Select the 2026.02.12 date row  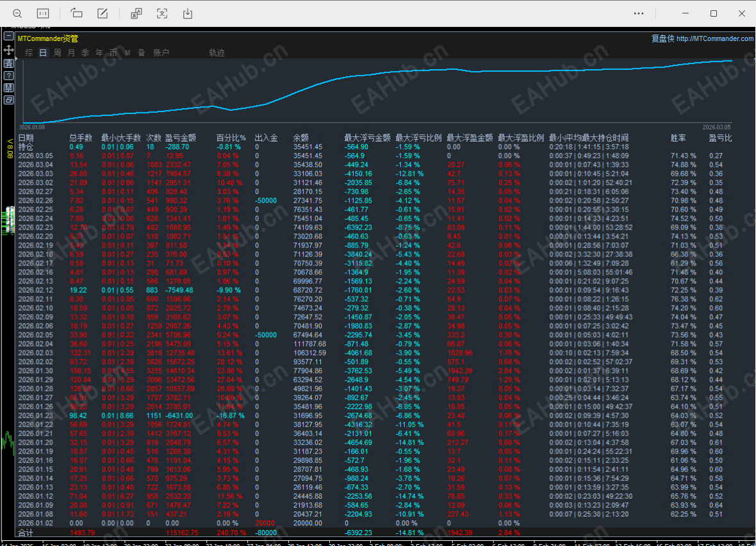tap(36, 290)
